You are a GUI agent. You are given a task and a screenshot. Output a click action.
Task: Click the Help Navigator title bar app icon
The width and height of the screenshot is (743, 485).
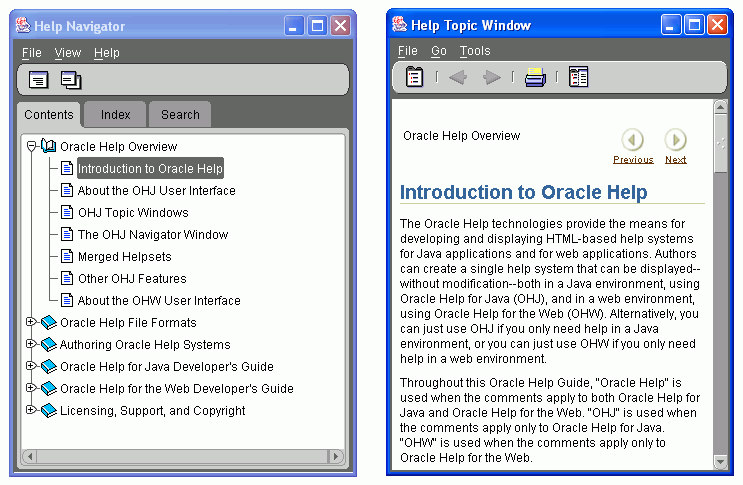pos(23,25)
